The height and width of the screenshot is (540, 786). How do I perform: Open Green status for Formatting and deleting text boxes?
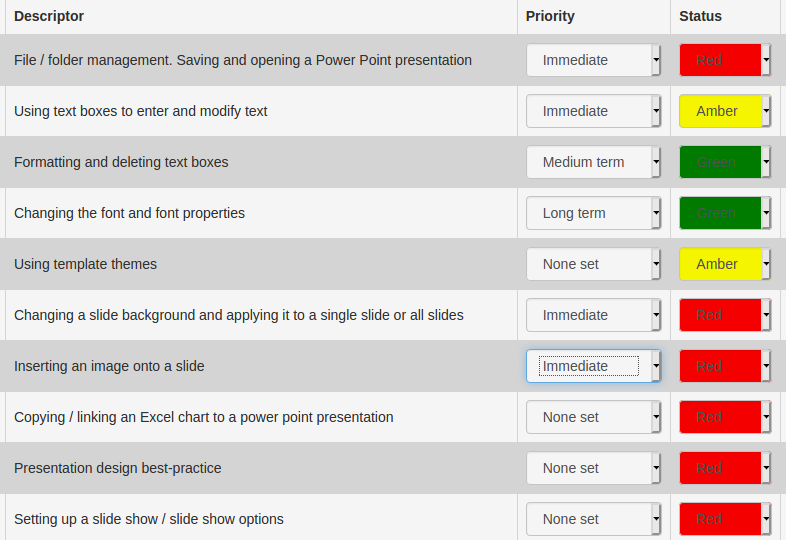tap(725, 162)
